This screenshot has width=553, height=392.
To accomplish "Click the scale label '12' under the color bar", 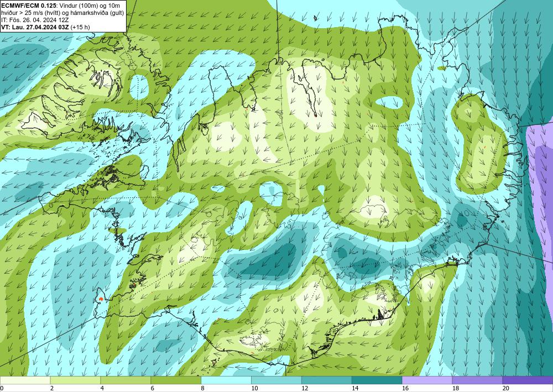I will (x=305, y=389).
